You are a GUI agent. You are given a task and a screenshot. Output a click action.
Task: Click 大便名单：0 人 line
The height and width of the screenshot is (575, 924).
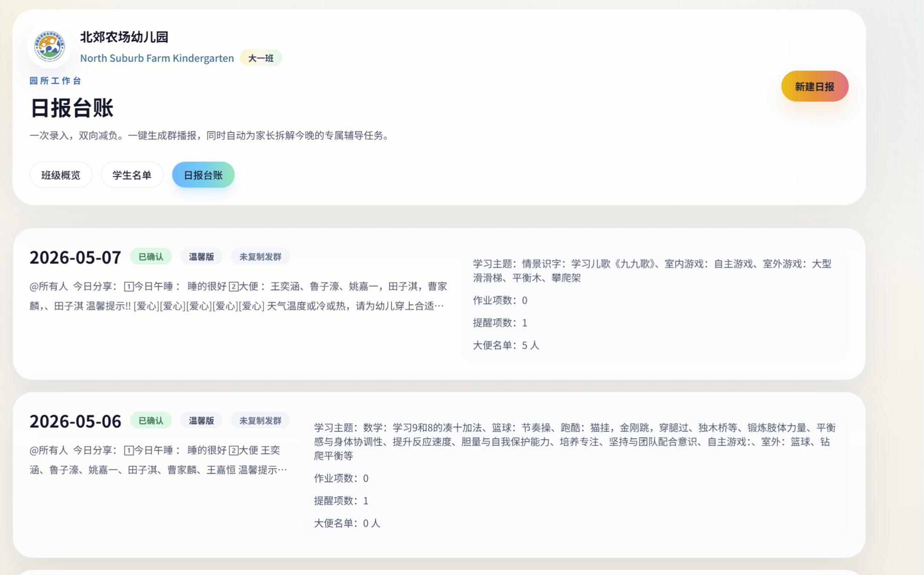tap(347, 523)
